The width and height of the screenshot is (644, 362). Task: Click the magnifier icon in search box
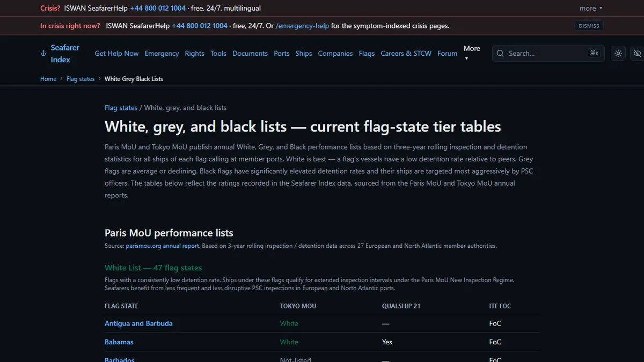coord(500,53)
